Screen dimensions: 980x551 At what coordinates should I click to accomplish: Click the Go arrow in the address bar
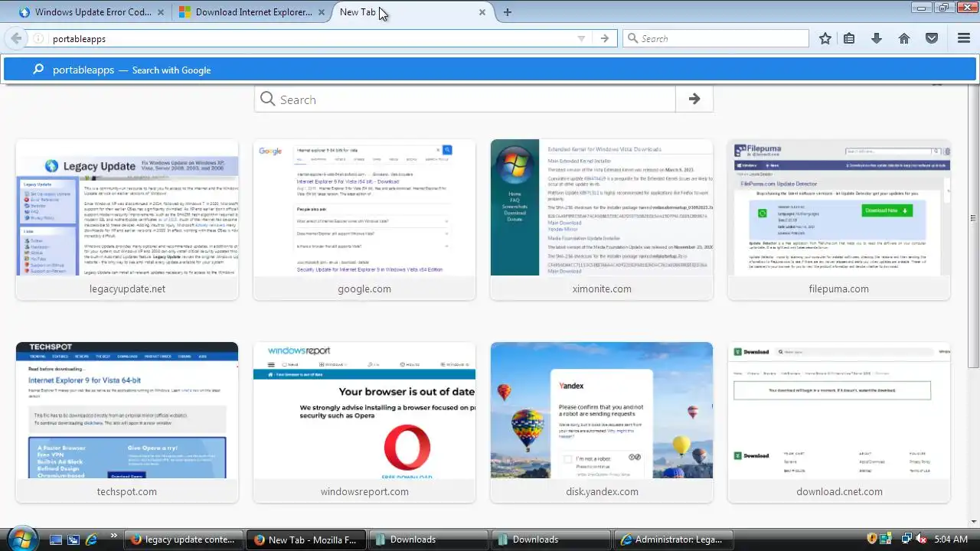click(605, 38)
